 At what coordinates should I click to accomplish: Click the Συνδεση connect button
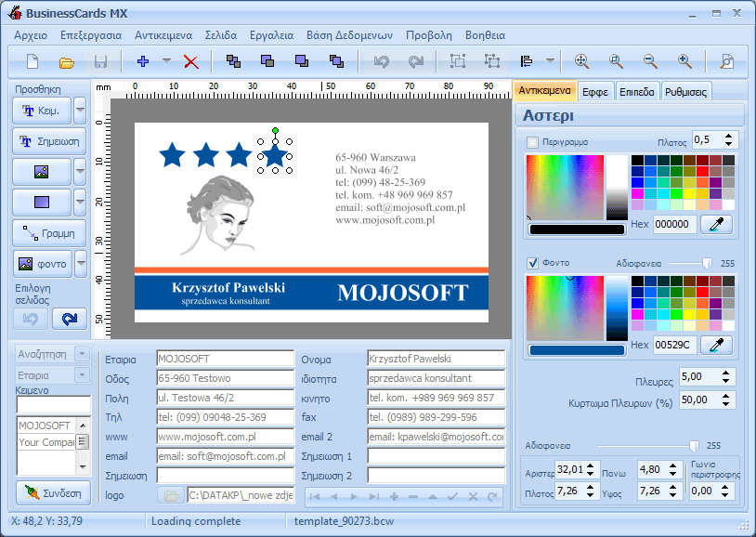pos(53,493)
